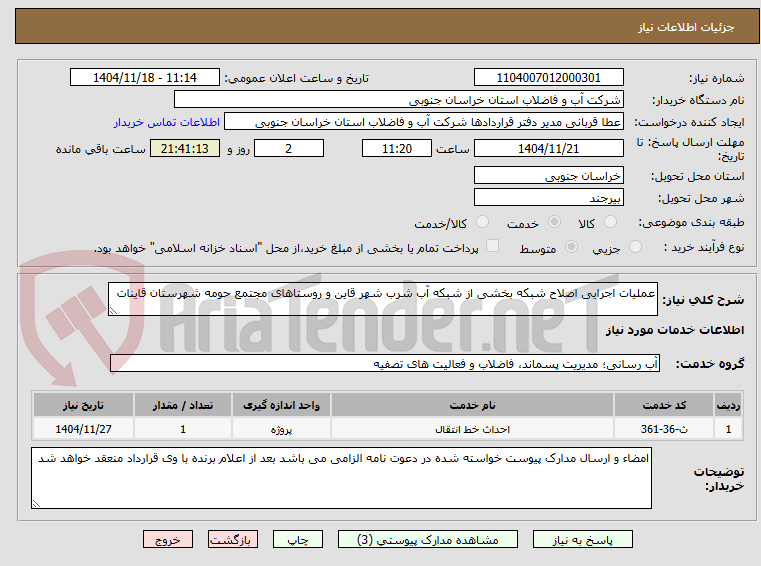Select the کالا/خدمت radio button
Image resolution: width=761 pixels, height=566 pixels.
tap(482, 222)
